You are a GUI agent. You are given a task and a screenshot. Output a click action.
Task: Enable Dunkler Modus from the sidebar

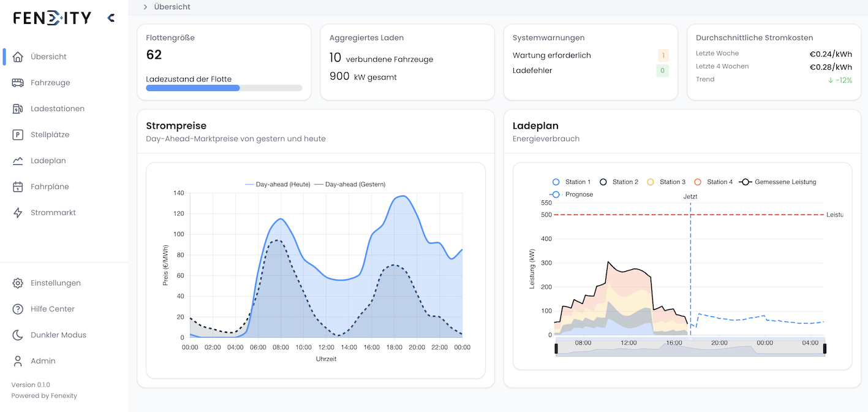[58, 335]
